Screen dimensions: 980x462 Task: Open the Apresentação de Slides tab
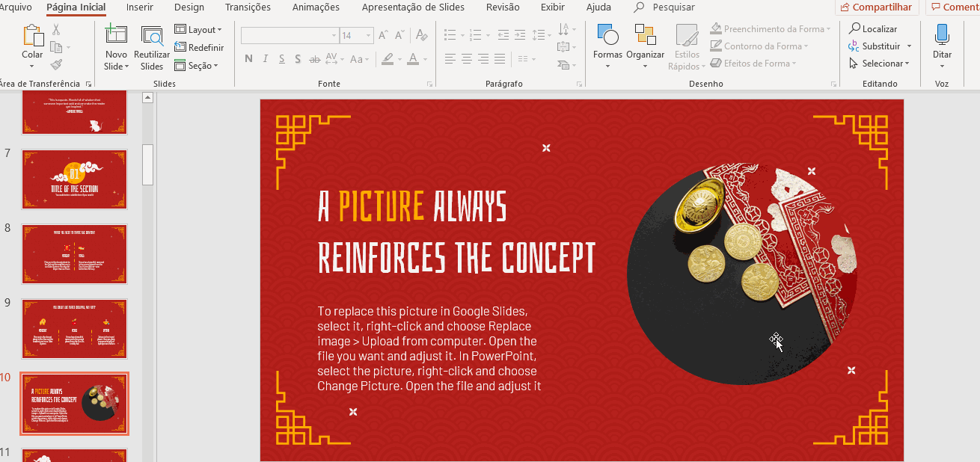(413, 7)
